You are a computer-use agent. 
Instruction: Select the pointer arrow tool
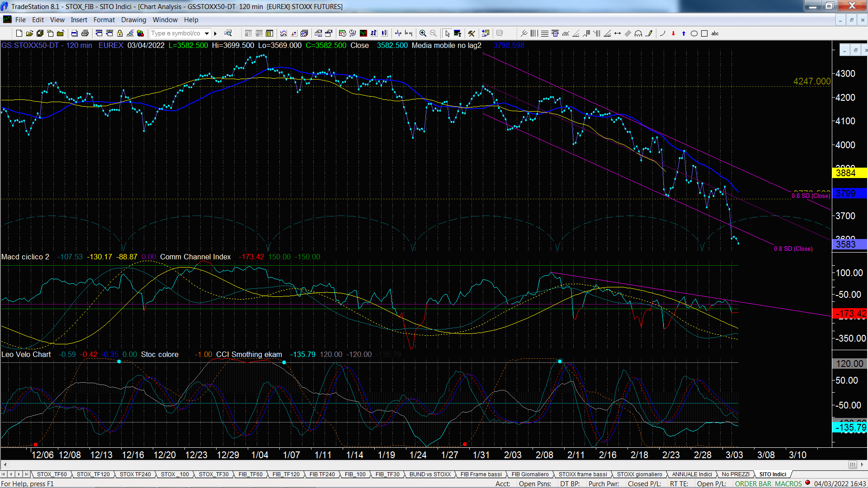point(447,33)
